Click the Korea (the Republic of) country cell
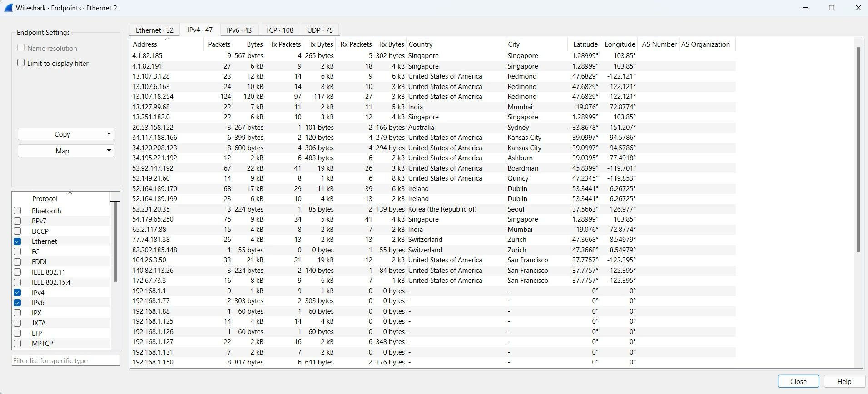868x394 pixels. 442,209
